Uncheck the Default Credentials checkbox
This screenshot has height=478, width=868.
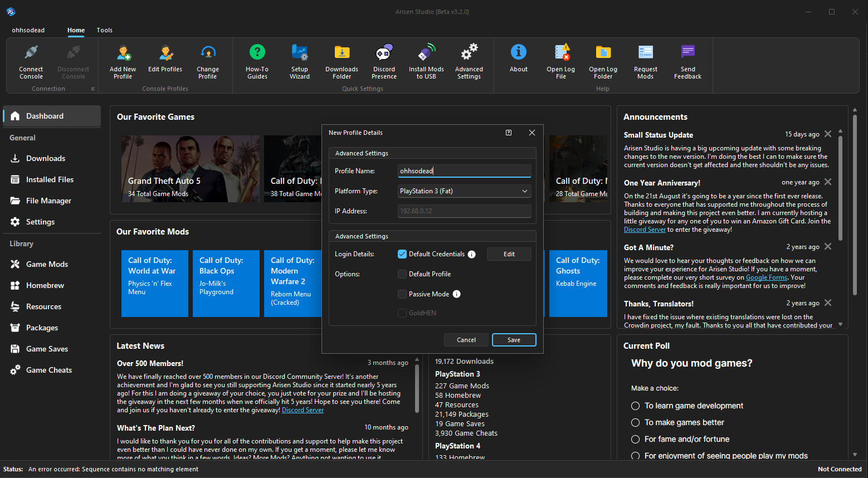(402, 254)
